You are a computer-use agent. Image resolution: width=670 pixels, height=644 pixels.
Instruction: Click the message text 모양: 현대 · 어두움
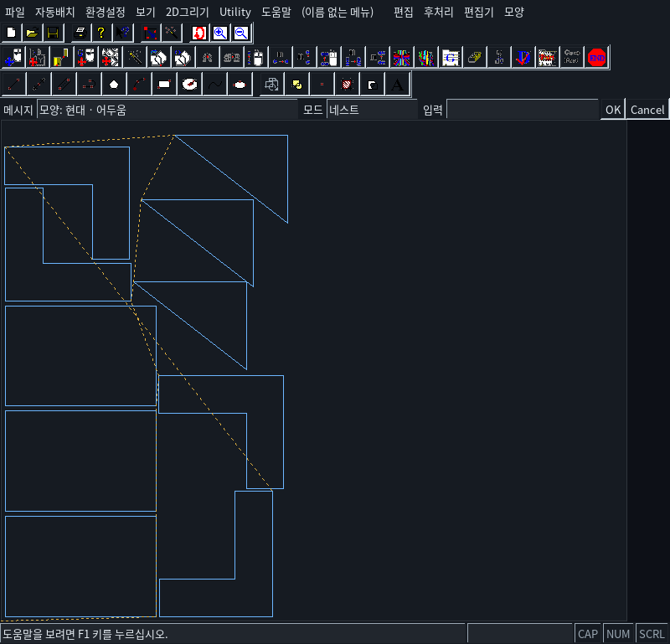click(x=83, y=111)
